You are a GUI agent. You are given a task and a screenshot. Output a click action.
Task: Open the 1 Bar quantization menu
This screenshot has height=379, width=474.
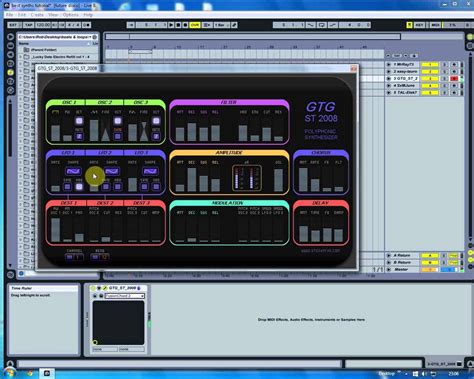(221, 25)
